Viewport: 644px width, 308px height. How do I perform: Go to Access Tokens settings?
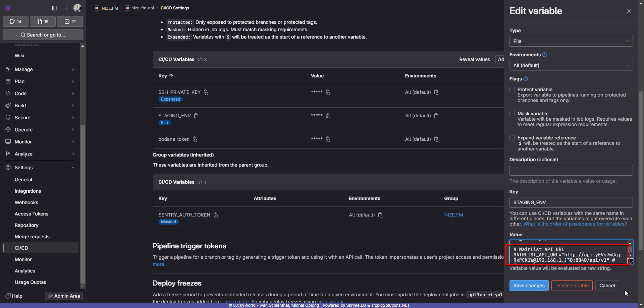(32, 214)
